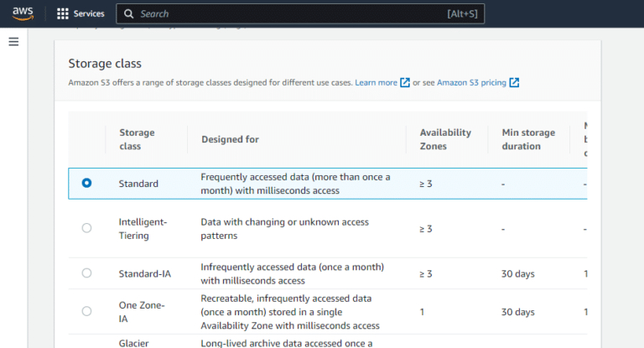Click the search magnifier icon

coord(128,14)
